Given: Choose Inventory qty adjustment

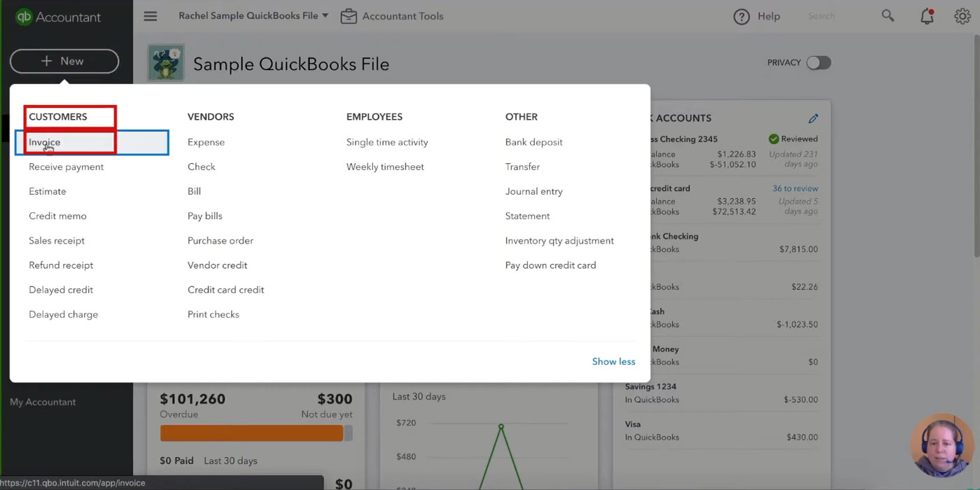Looking at the screenshot, I should click(x=560, y=240).
